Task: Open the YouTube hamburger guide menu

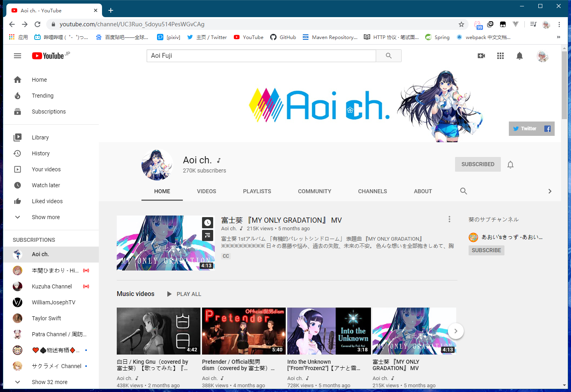Action: (18, 56)
